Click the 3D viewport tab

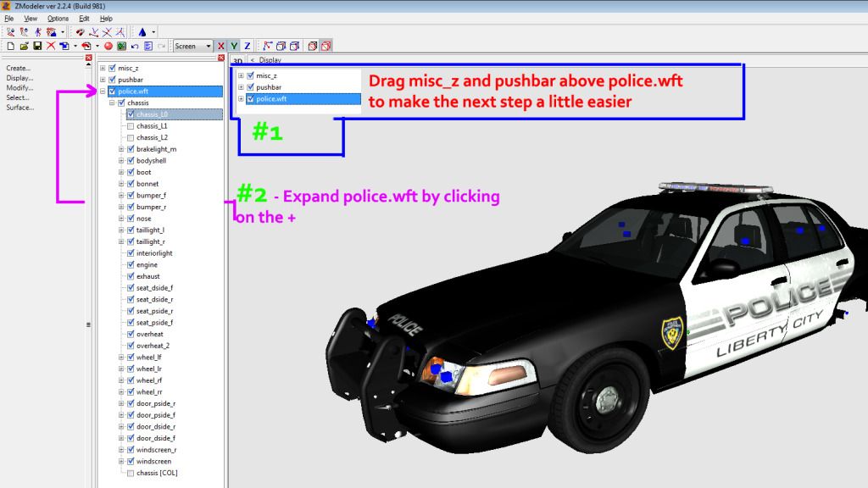237,60
